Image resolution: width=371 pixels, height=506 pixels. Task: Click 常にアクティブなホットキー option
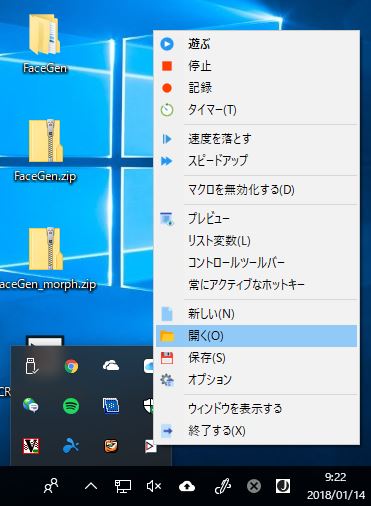click(256, 285)
